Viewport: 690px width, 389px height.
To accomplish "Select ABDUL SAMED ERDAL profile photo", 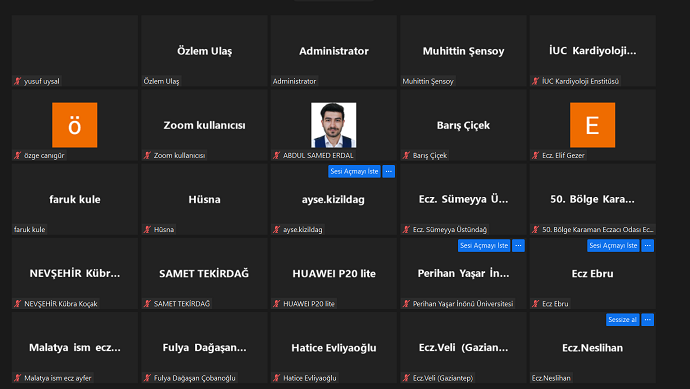I will [334, 125].
